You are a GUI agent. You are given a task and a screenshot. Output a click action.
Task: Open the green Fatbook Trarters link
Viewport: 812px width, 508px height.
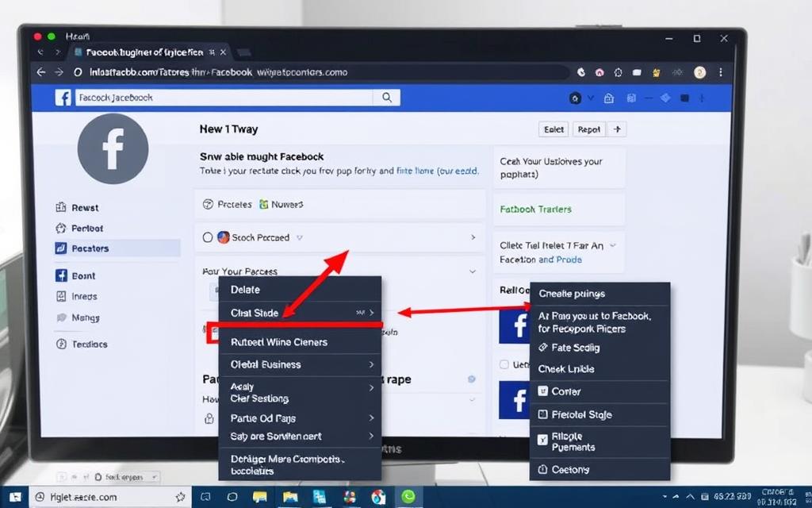(x=535, y=210)
